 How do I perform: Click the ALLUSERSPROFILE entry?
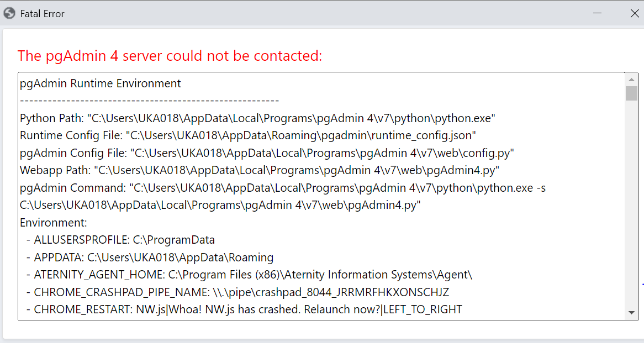click(121, 240)
